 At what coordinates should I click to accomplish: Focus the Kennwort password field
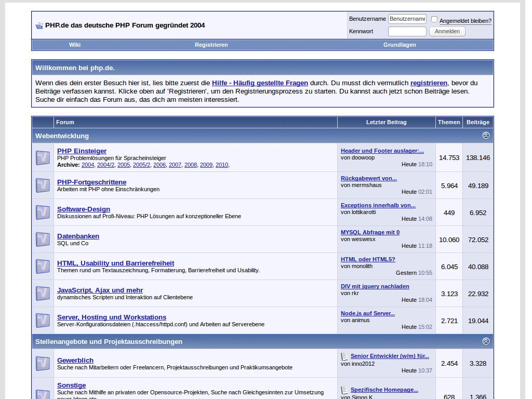coord(407,32)
